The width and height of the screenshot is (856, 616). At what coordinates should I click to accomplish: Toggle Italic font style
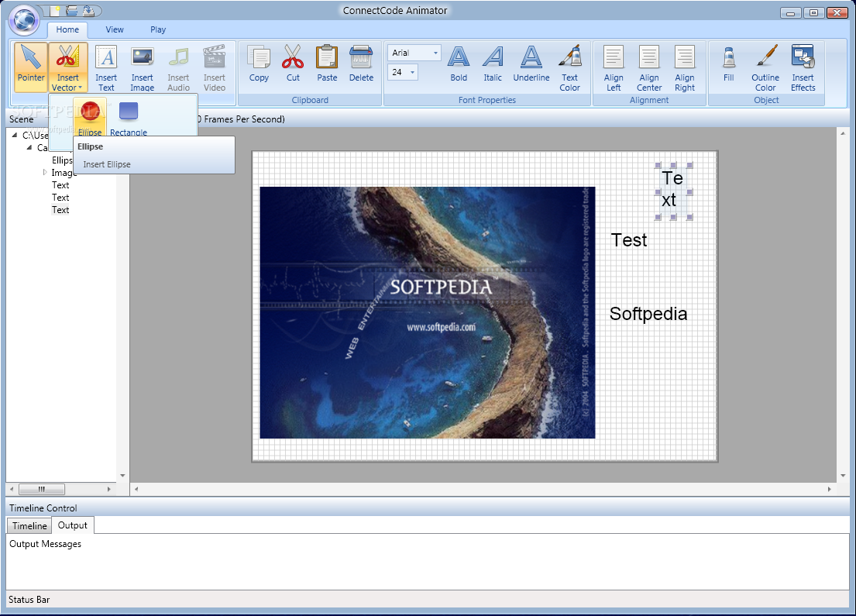(493, 64)
